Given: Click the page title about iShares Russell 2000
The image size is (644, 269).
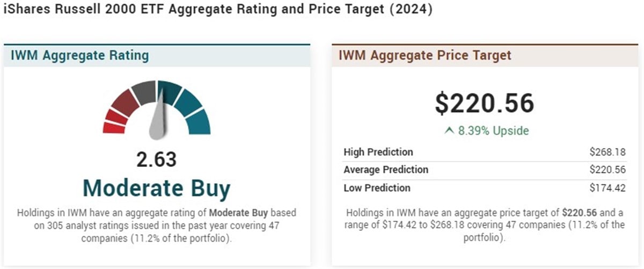Looking at the screenshot, I should (x=217, y=10).
